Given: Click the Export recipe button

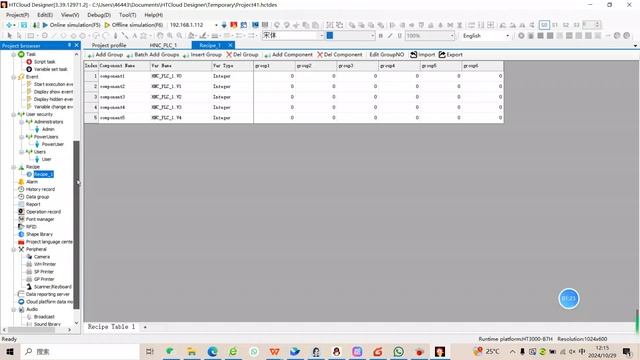Looking at the screenshot, I should pos(451,54).
